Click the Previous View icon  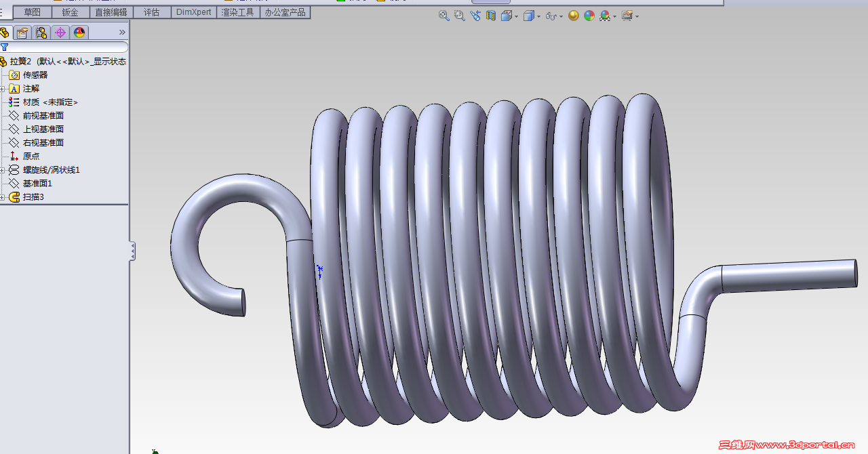click(x=475, y=16)
